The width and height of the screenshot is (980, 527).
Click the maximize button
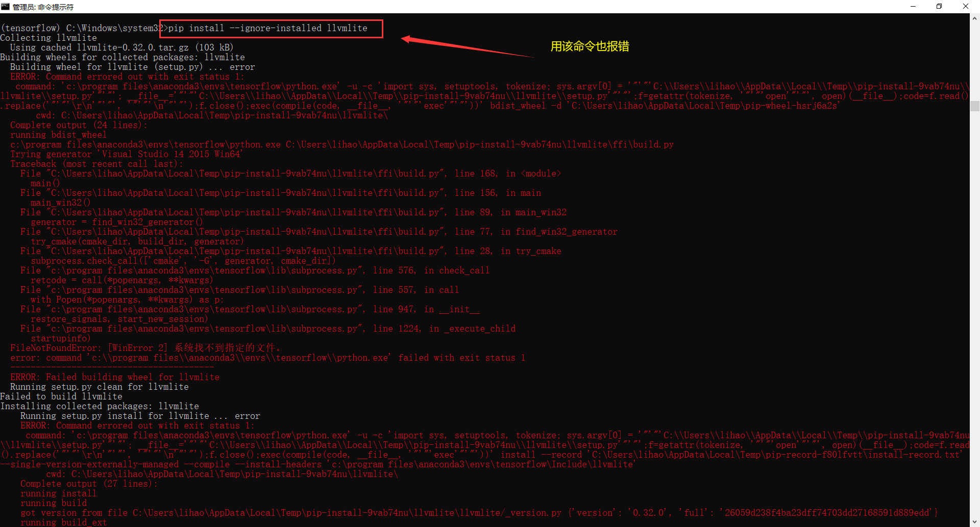pos(939,7)
